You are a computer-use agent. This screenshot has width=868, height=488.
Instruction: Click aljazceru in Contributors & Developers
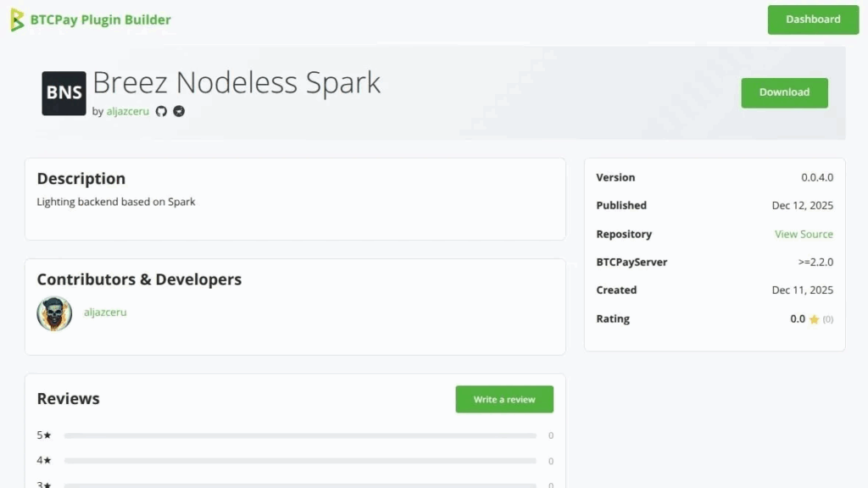tap(105, 313)
